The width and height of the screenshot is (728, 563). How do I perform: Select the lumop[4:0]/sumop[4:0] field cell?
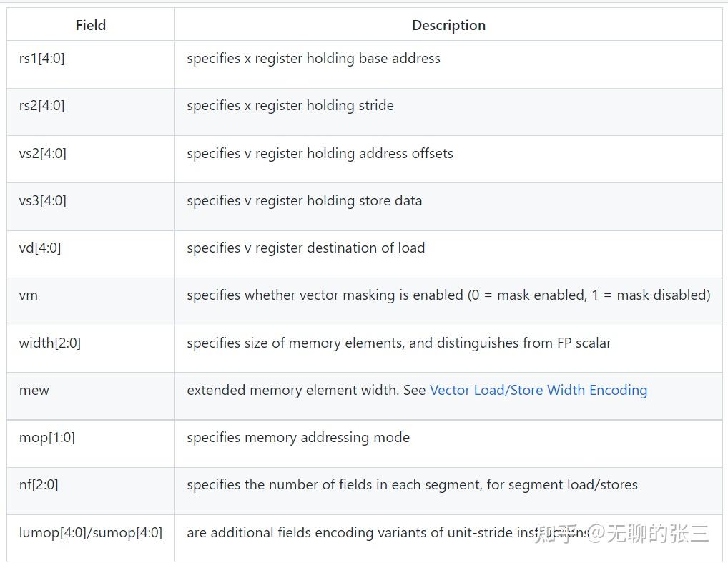pos(91,532)
